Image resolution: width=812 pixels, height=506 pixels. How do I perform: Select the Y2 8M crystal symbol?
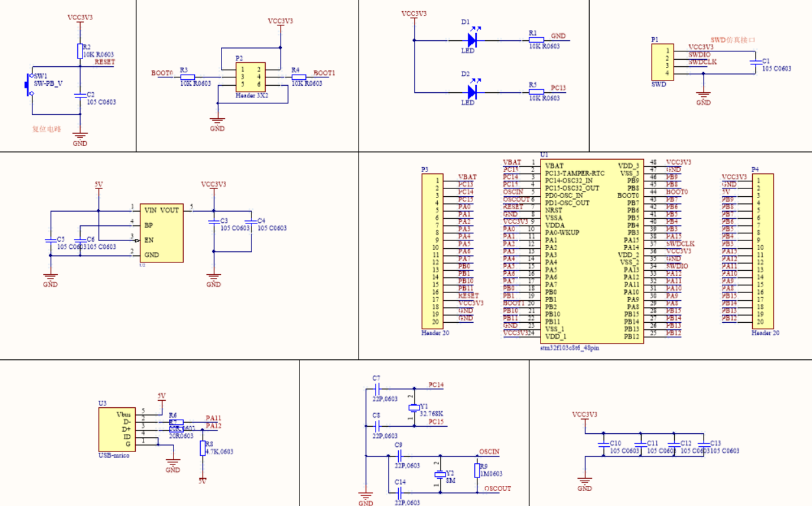tap(440, 475)
